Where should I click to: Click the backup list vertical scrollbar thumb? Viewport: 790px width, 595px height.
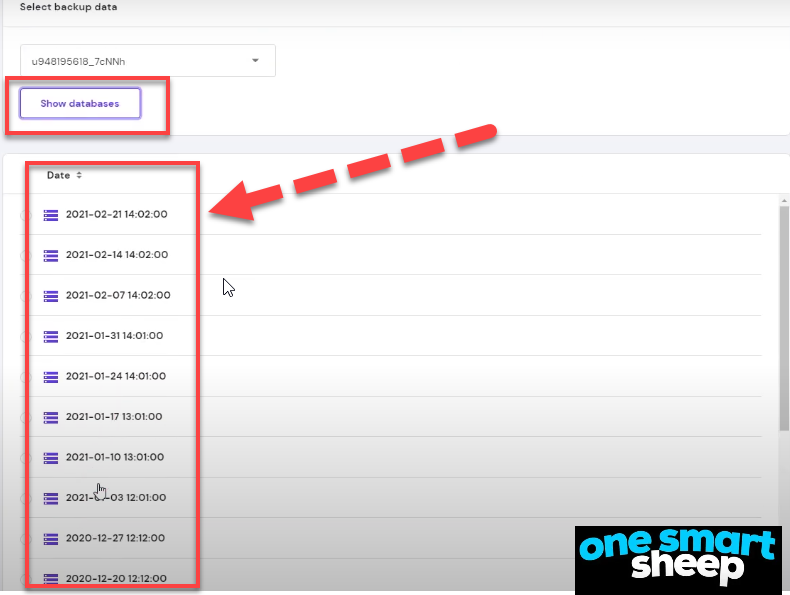784,318
